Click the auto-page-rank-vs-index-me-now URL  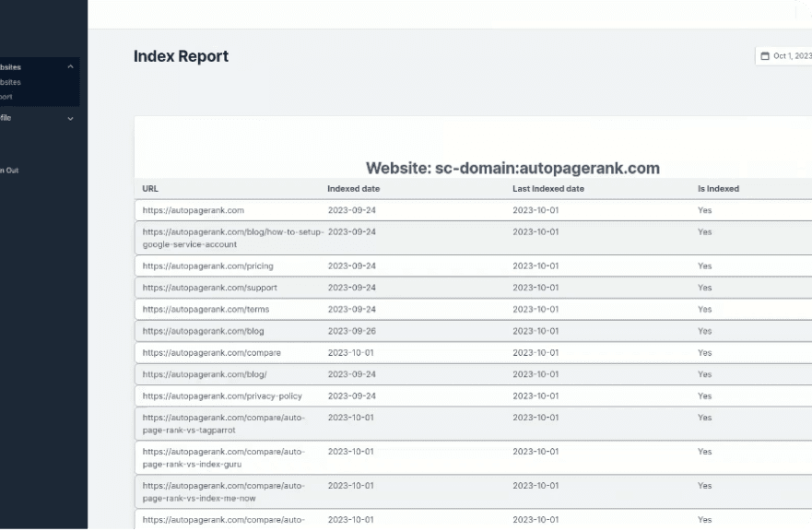(223, 491)
